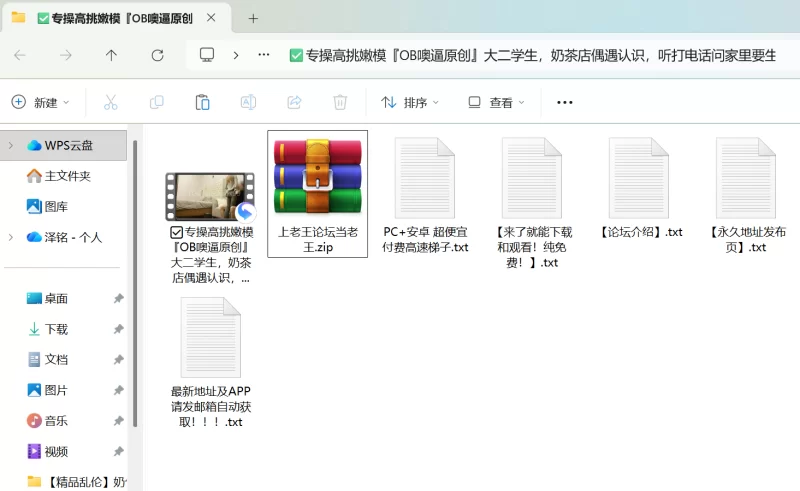Image resolution: width=800 pixels, height=491 pixels.
Task: Open 文档 Documents quick access folder
Action: pos(47,360)
